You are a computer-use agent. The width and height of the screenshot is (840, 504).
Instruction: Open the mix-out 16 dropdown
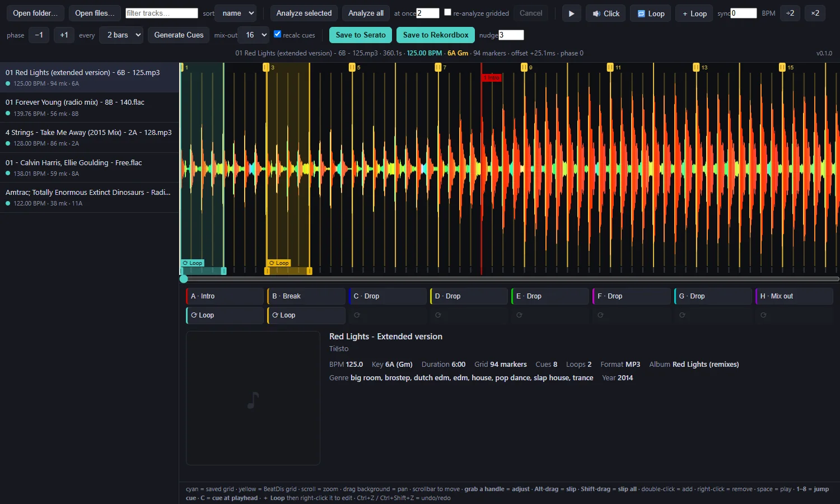[x=253, y=35]
